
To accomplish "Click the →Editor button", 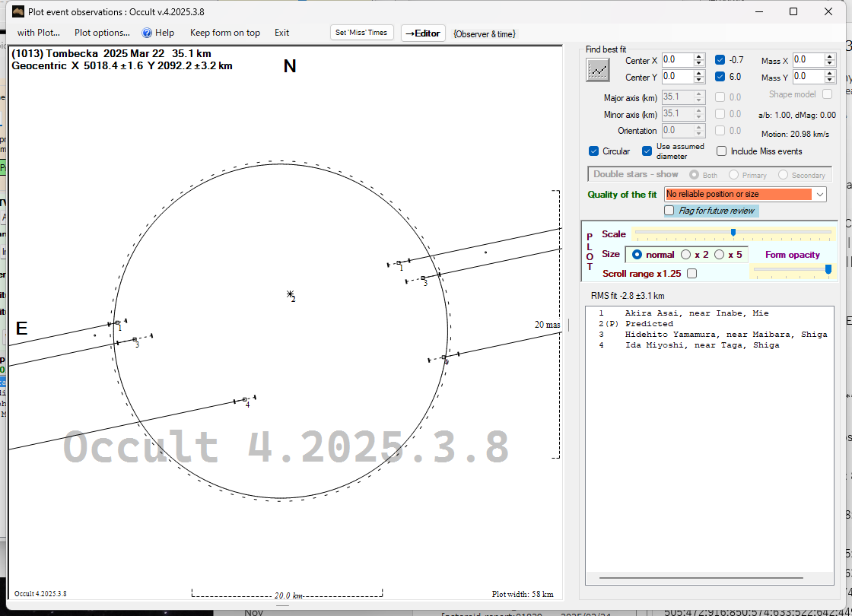I will pyautogui.click(x=422, y=33).
